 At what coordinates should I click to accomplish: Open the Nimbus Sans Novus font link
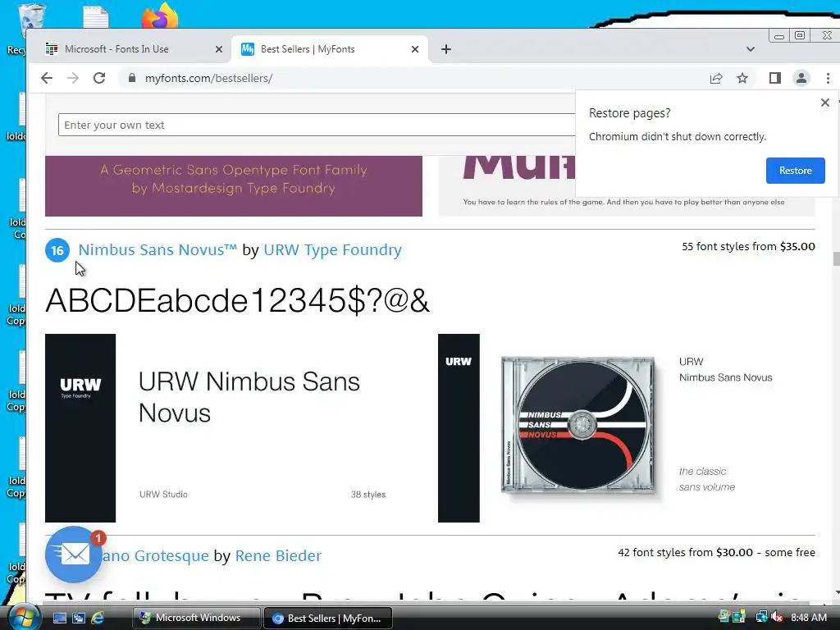pyautogui.click(x=157, y=249)
